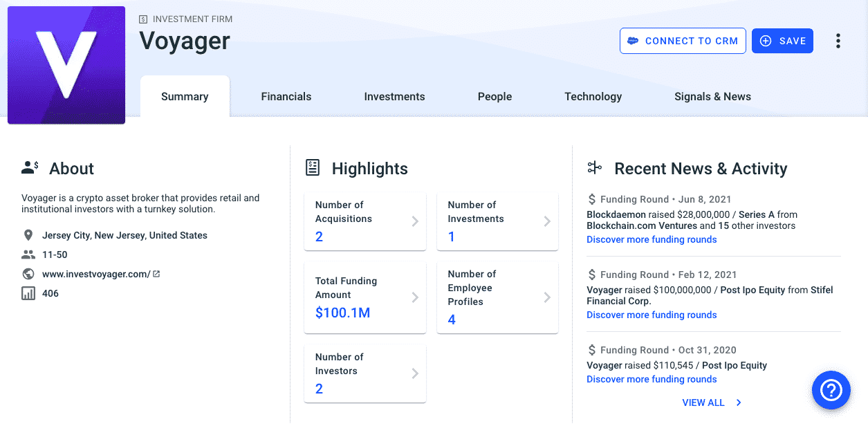Click the CONNECT TO CRM button
The height and width of the screenshot is (426, 868).
(682, 40)
